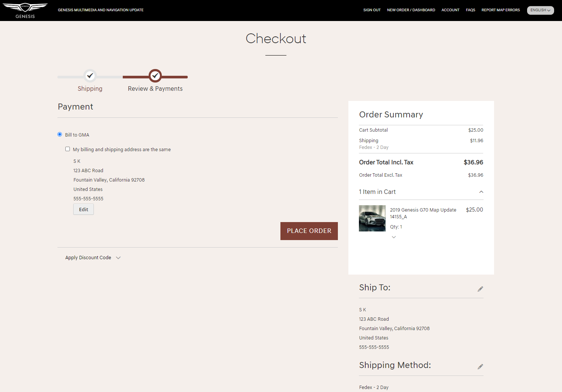Click the Edit billing address button
Image resolution: width=562 pixels, height=392 pixels.
[83, 209]
